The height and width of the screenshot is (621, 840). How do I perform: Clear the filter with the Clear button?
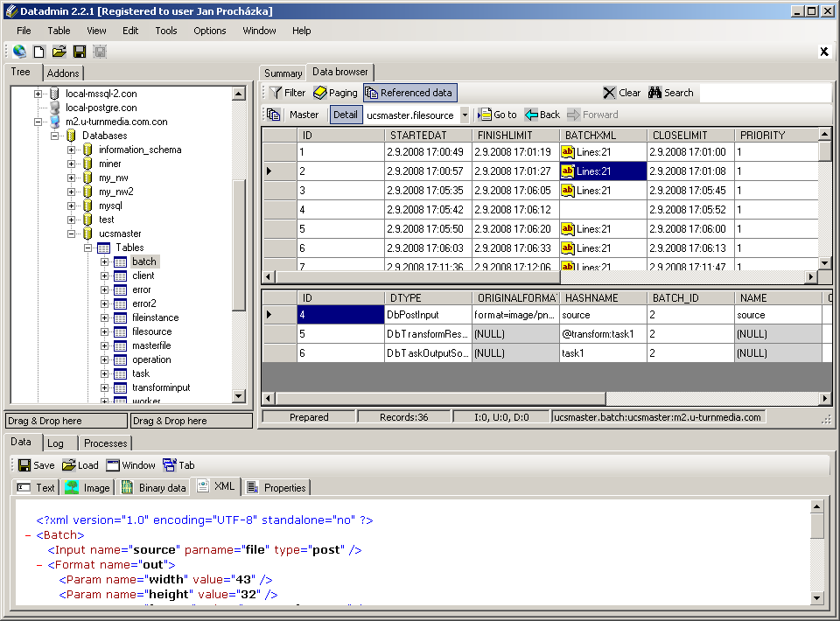(621, 93)
